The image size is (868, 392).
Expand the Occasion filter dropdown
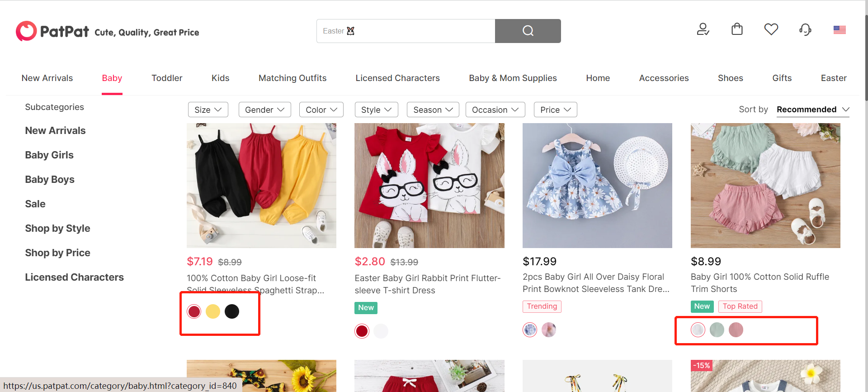495,110
